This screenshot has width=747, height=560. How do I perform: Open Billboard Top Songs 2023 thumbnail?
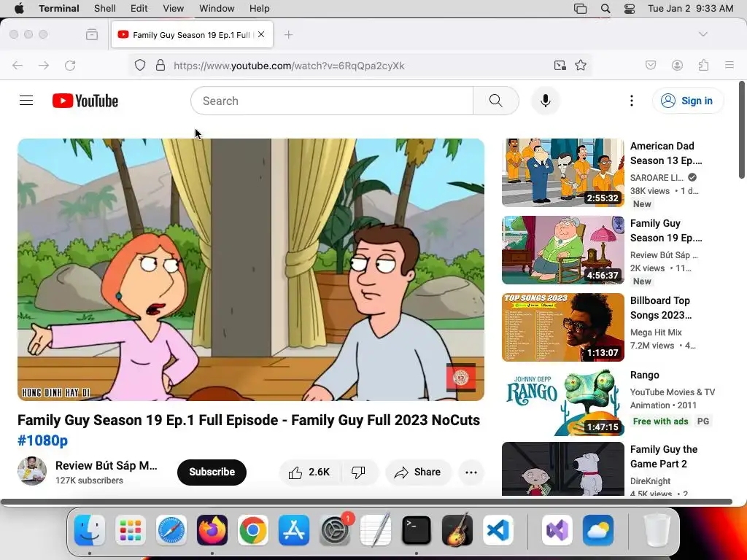562,327
